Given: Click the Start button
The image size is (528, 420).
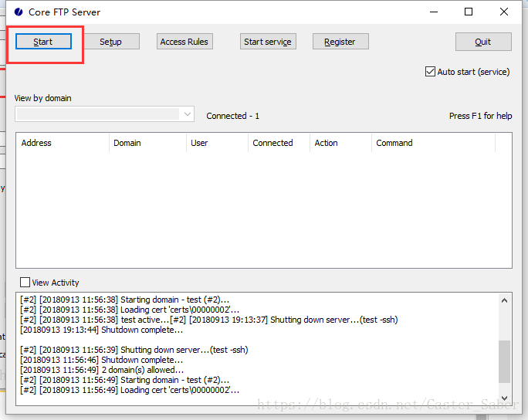Looking at the screenshot, I should (x=43, y=42).
